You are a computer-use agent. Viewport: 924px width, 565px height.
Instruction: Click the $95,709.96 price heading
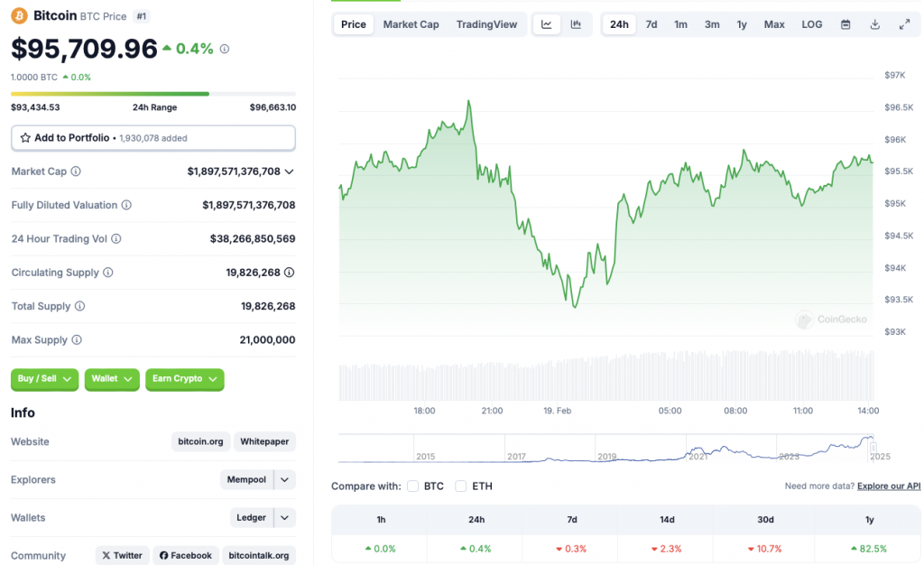(x=84, y=49)
